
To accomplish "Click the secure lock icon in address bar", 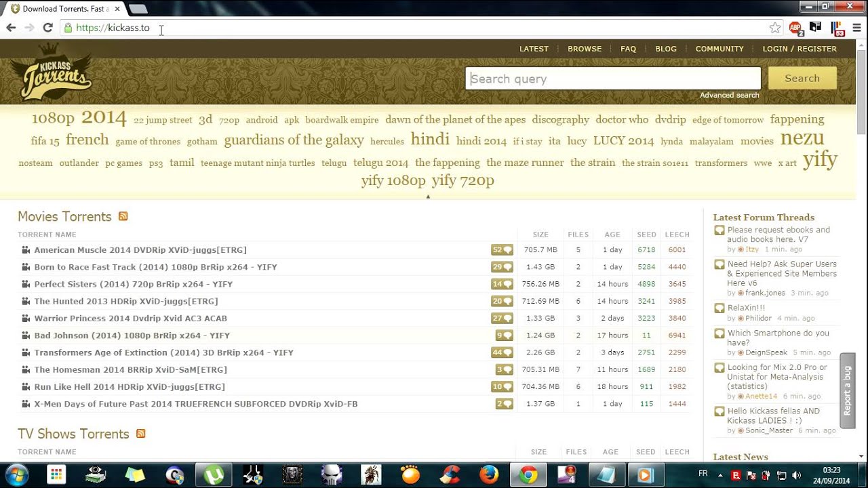I will tap(68, 28).
